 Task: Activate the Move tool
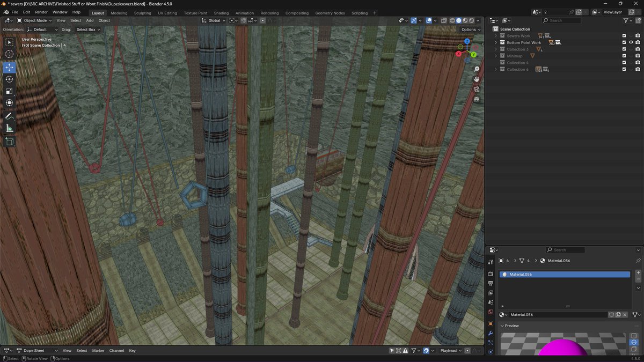[x=9, y=68]
